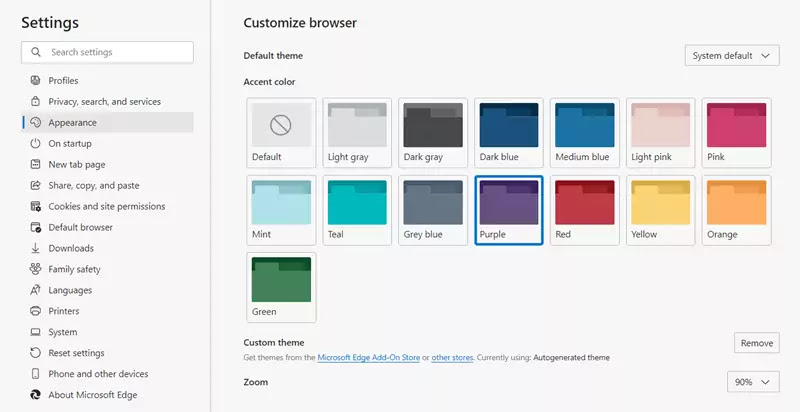Select the Dark blue accent color
Viewport: 800px width, 412px height.
509,133
